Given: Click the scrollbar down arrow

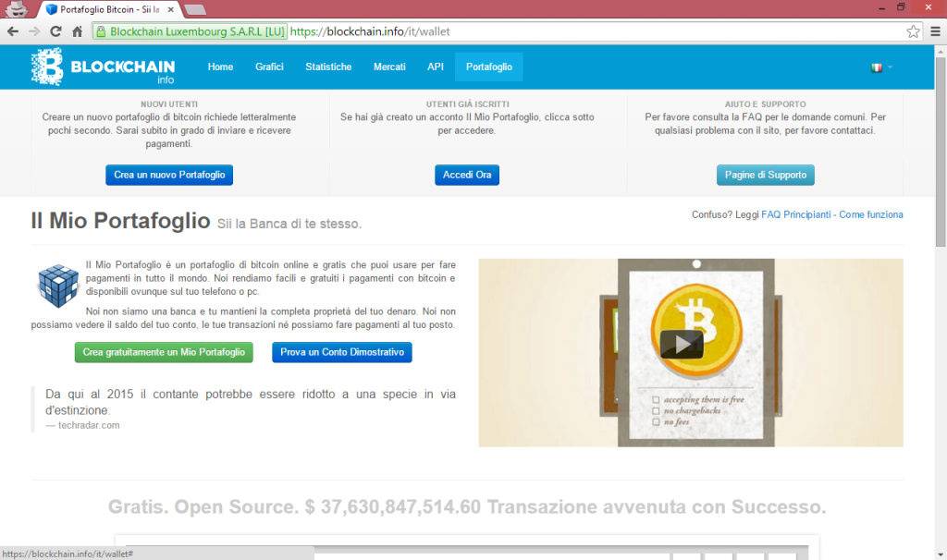Looking at the screenshot, I should 941,554.
